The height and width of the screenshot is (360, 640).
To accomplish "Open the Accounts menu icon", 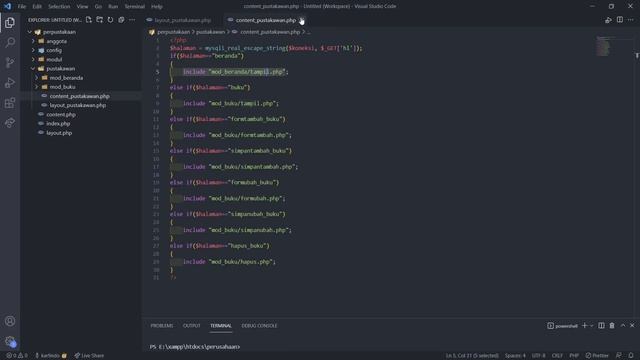I will (10, 321).
